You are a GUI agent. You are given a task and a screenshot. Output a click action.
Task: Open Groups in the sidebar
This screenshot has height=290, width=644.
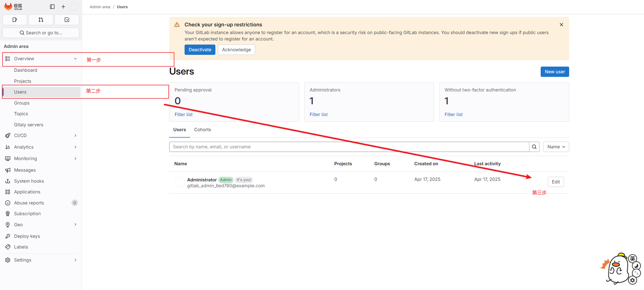(x=22, y=103)
